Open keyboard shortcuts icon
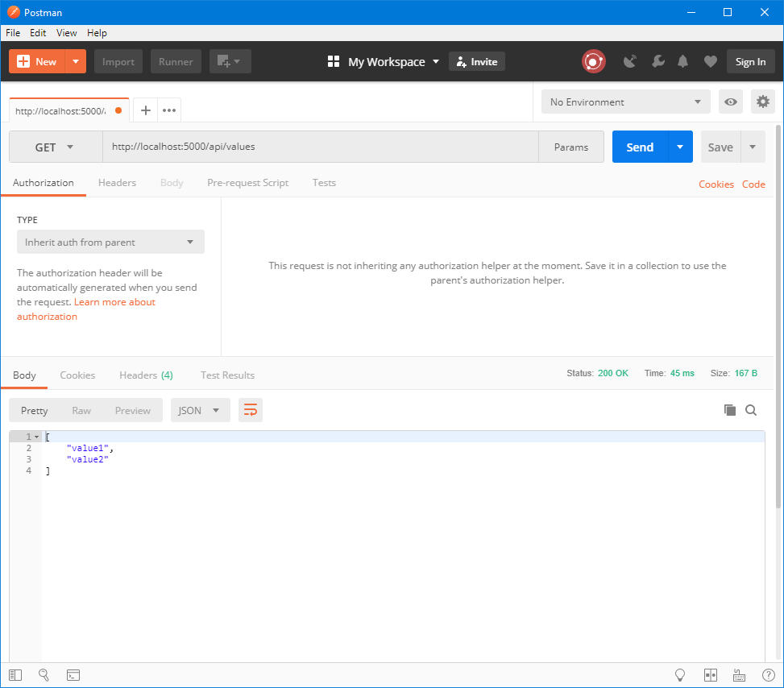Image resolution: width=784 pixels, height=688 pixels. [x=739, y=675]
